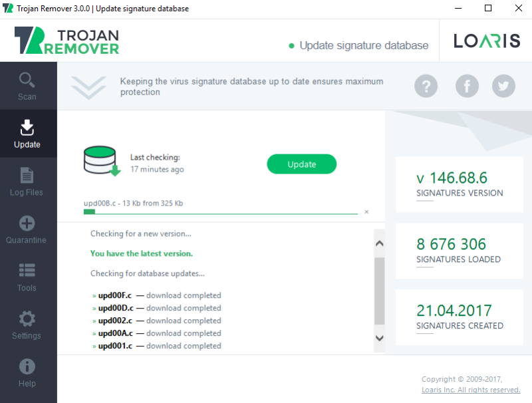The width and height of the screenshot is (532, 403).
Task: Open Settings gear in sidebar
Action: [x=27, y=325]
